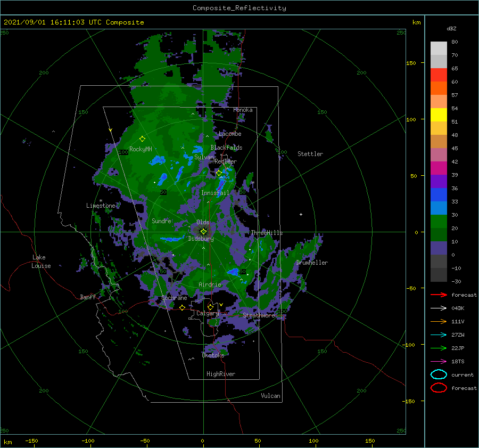Pick the magenta 39-42 dBZ swatch

coord(439,168)
